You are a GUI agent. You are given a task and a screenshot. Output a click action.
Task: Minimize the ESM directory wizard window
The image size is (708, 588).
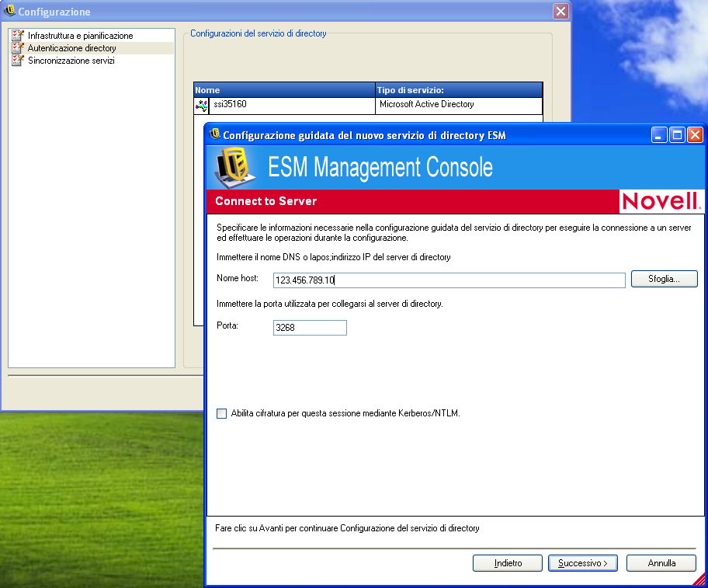[x=659, y=134]
